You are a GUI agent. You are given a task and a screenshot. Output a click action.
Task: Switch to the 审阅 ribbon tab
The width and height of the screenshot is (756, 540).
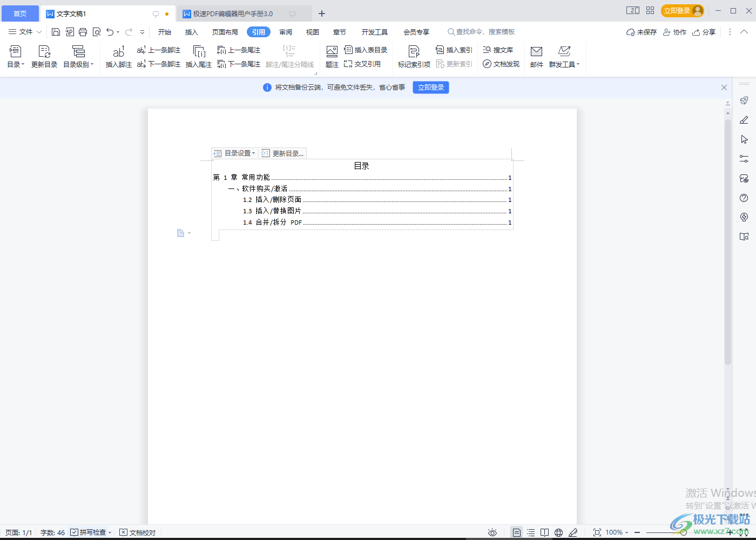tap(286, 32)
